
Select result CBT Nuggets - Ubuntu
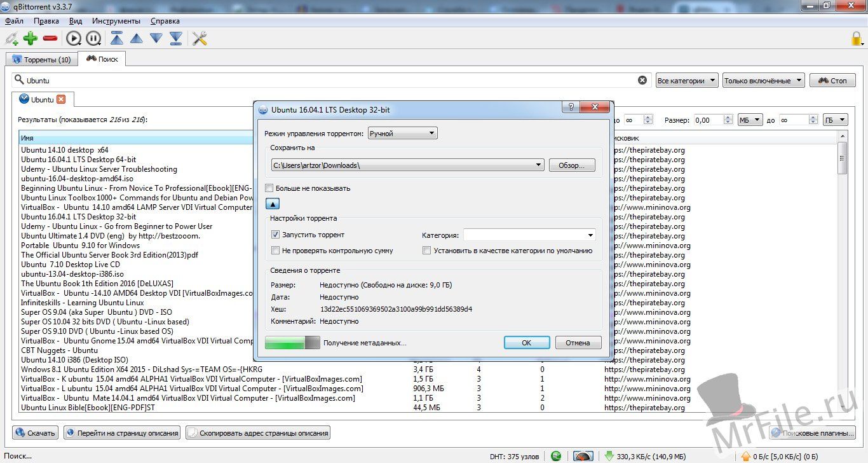click(x=59, y=350)
